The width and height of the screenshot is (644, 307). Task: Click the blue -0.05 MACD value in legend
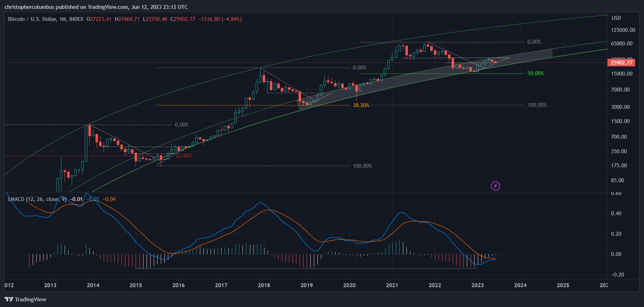(x=93, y=199)
